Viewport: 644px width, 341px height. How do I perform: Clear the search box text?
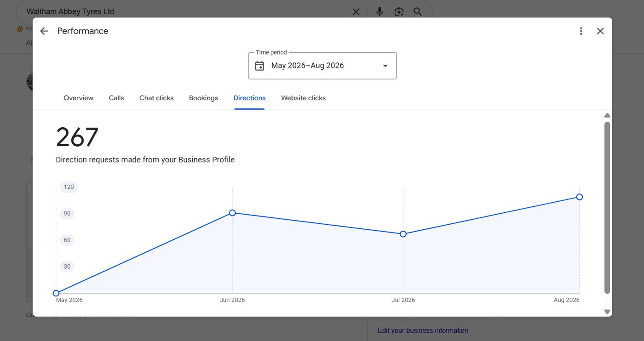pos(356,11)
